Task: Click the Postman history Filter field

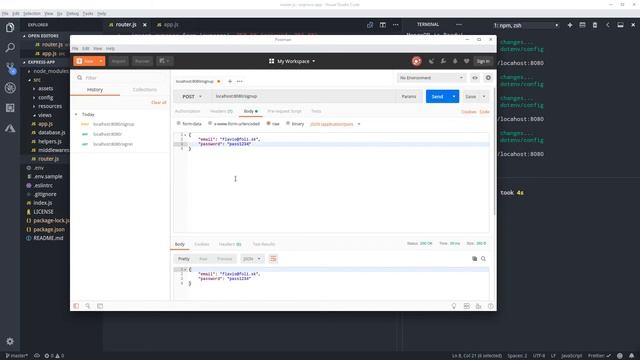Action: tap(121, 78)
